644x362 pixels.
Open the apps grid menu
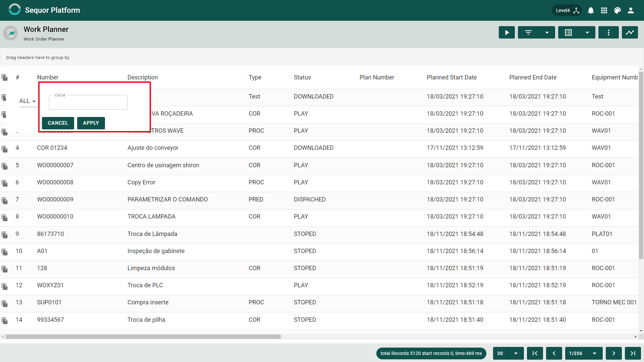[x=604, y=10]
